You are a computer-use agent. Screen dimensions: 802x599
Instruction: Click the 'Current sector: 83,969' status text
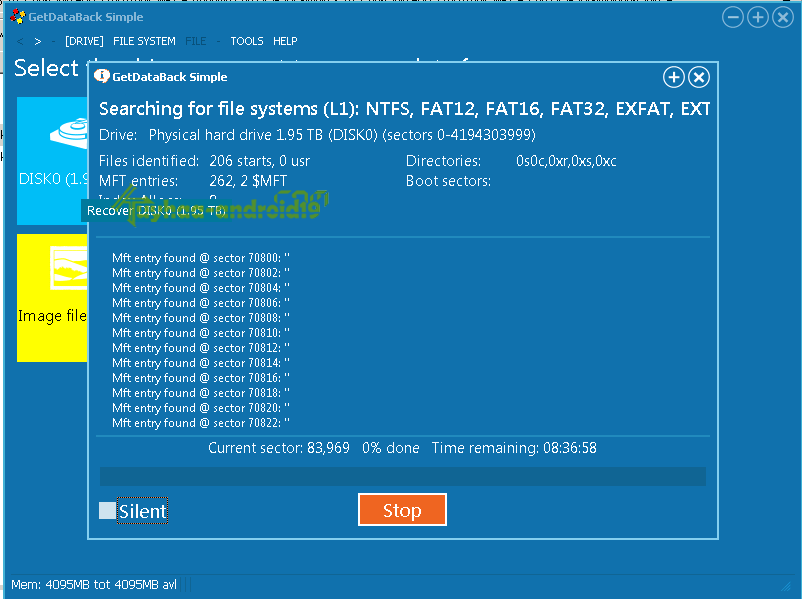pos(279,448)
